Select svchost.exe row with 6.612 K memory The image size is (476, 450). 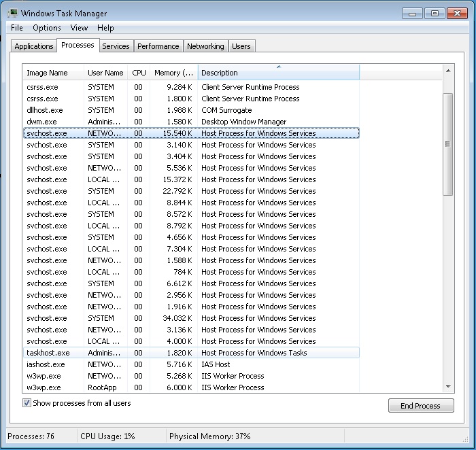(191, 283)
